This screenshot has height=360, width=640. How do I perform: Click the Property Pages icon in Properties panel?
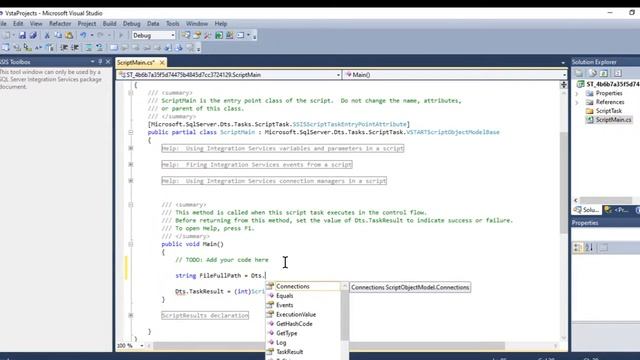[x=603, y=247]
